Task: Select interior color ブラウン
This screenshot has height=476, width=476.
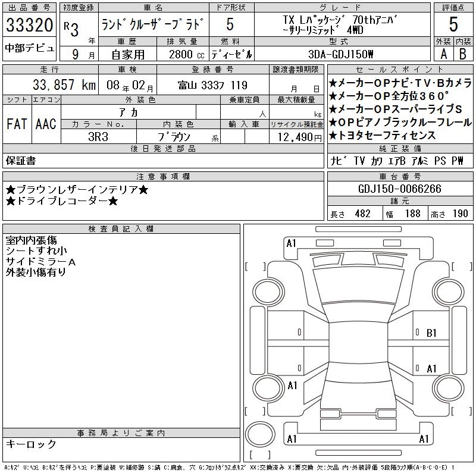Action: point(174,137)
